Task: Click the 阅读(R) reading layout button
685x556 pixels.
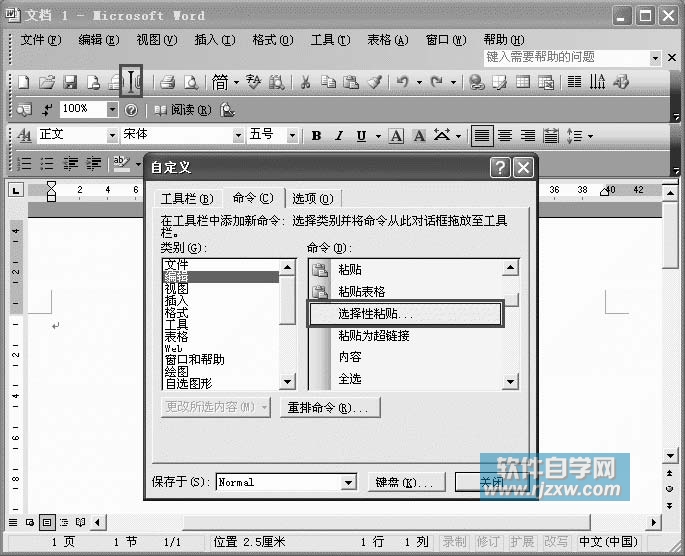Action: click(183, 110)
